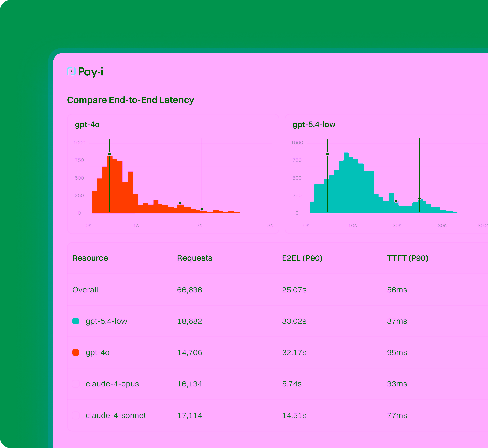Click the 10s axis label on gpt-5.4-low chart
The height and width of the screenshot is (448, 488).
click(353, 226)
